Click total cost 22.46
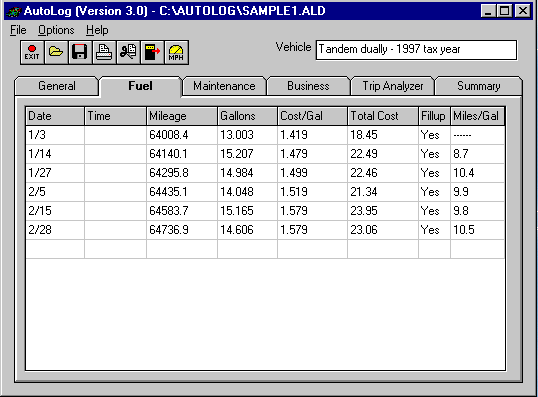Viewport: 538px width, 397px height. (x=383, y=173)
